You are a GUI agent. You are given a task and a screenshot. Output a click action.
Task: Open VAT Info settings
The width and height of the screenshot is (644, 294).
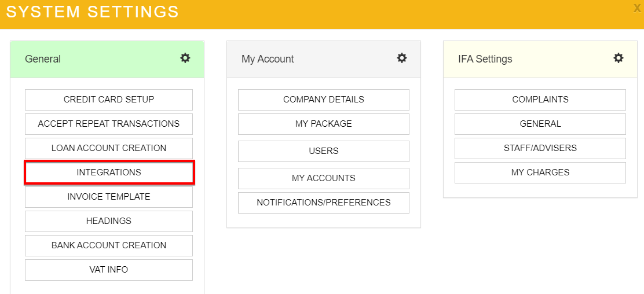[x=109, y=270]
